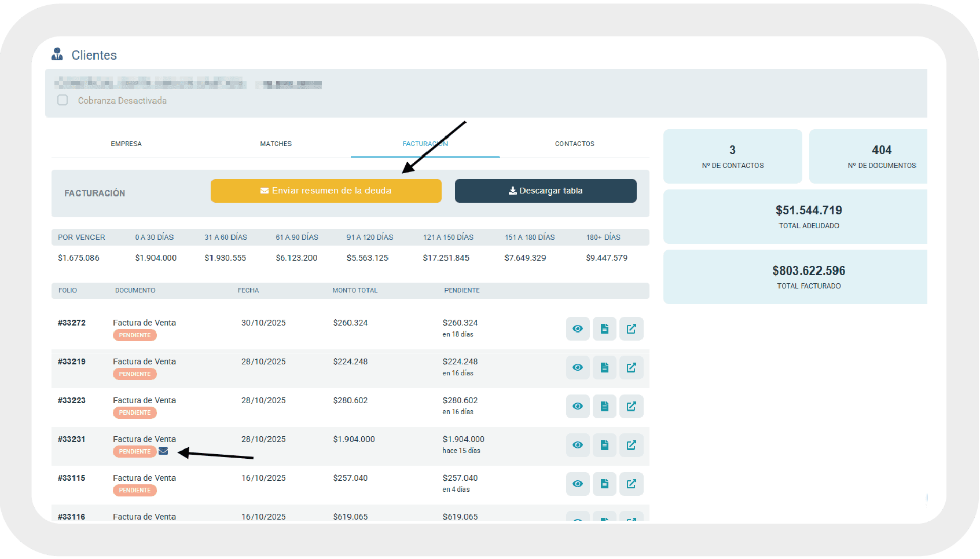This screenshot has height=559, width=980.
Task: Click Pendiente badge of invoice #33219
Action: (x=135, y=374)
